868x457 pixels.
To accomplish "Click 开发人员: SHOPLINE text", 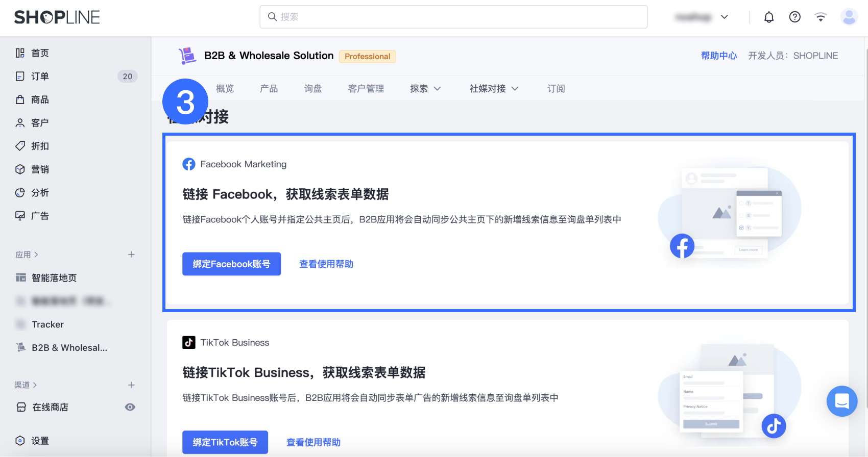I will [793, 56].
